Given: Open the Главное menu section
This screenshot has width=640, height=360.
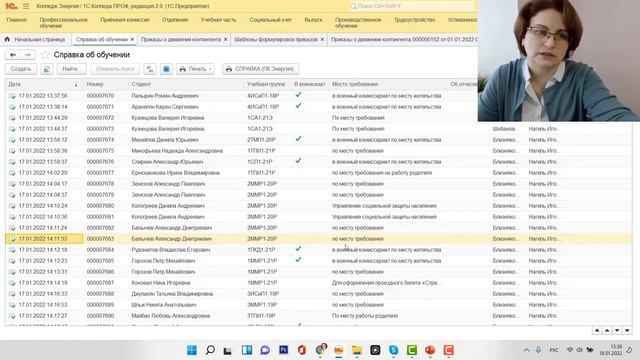Looking at the screenshot, I should point(17,20).
